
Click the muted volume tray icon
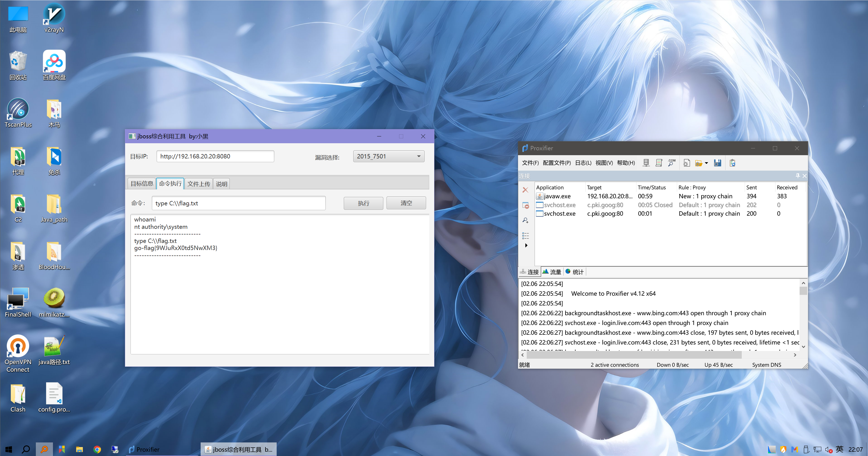[829, 449]
